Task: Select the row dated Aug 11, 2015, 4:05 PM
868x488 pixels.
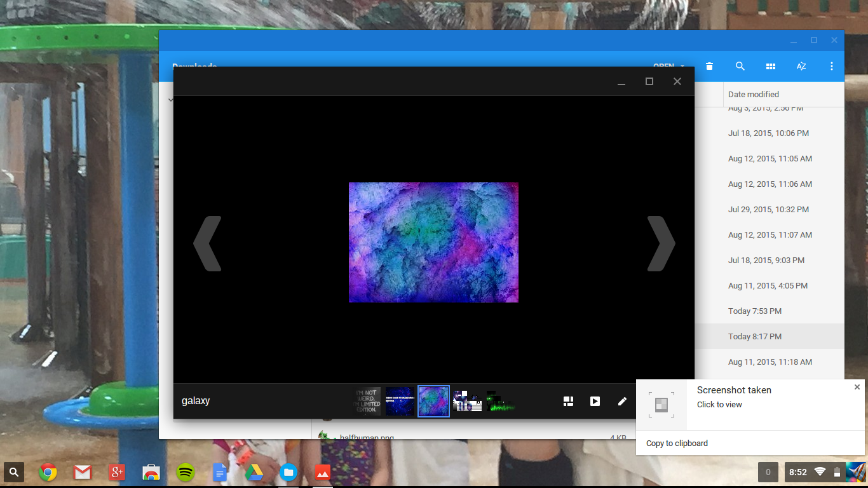Action: [x=769, y=286]
